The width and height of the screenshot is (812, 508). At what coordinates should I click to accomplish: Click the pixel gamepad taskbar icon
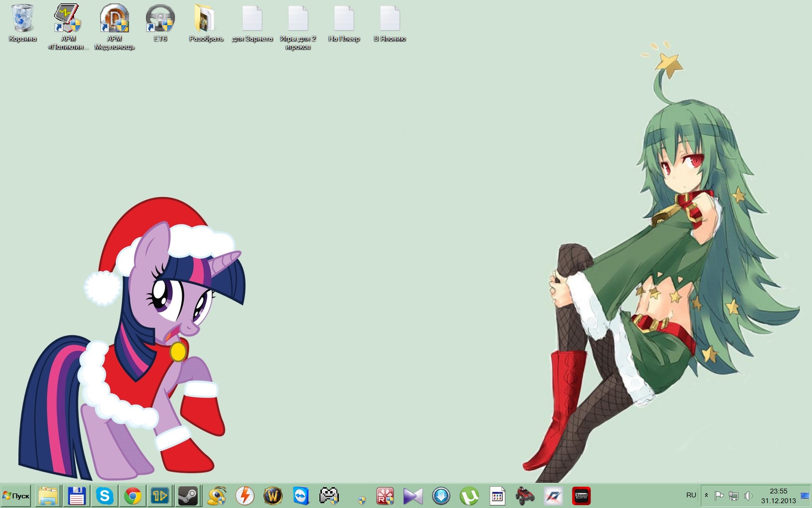pos(329,496)
